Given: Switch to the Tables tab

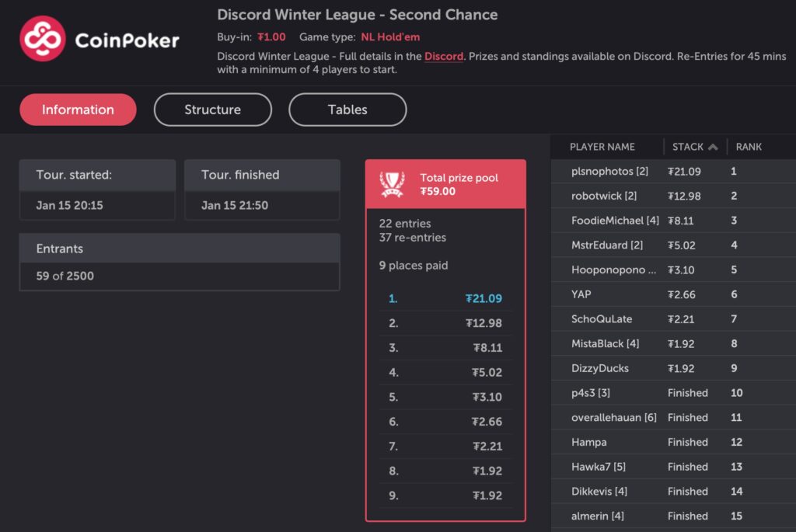Looking at the screenshot, I should point(347,110).
